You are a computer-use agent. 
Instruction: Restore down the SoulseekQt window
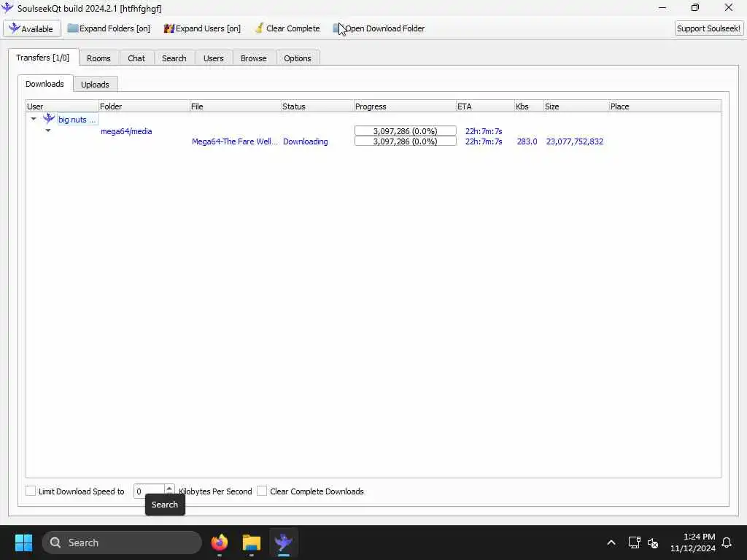695,7
